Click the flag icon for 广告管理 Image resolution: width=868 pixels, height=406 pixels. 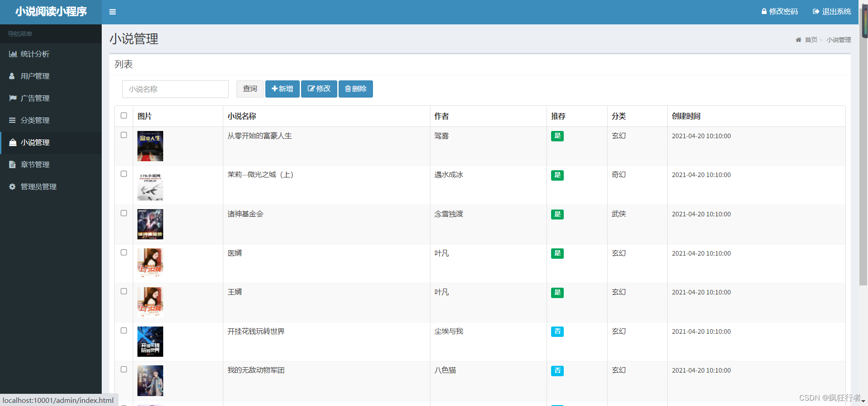[x=13, y=98]
